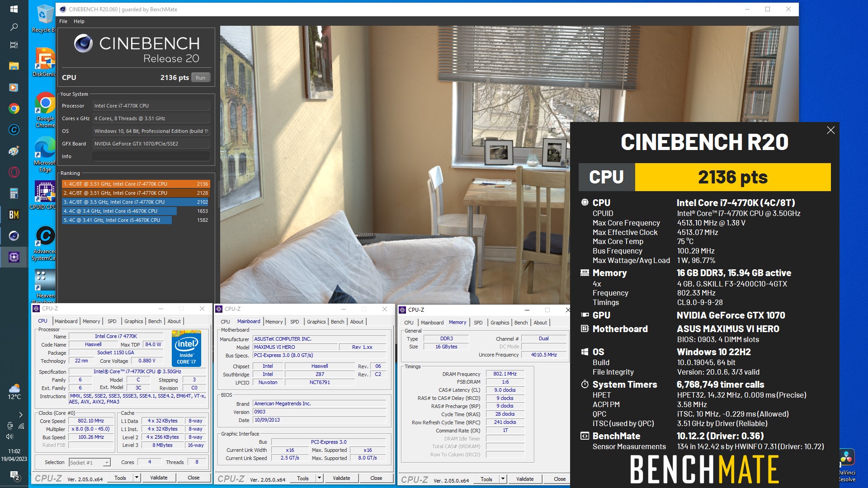Open the DiskGenius desktop shortcut
This screenshot has width=868, height=488.
[44, 62]
